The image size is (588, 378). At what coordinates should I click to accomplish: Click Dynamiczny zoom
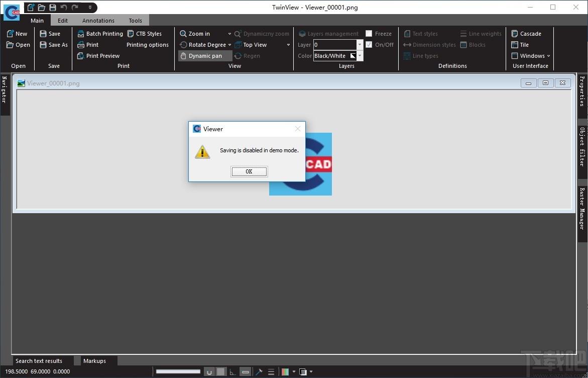pos(262,33)
